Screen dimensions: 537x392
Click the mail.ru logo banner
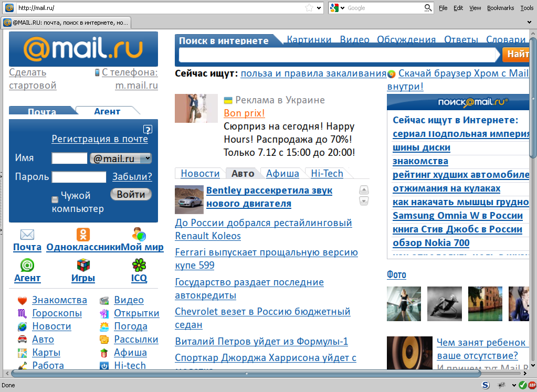coord(83,49)
